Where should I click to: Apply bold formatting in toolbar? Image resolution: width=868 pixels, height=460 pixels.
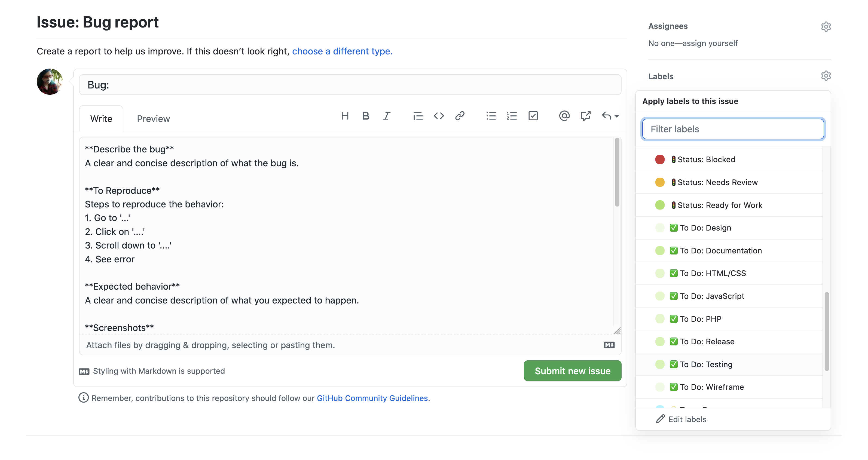[366, 116]
